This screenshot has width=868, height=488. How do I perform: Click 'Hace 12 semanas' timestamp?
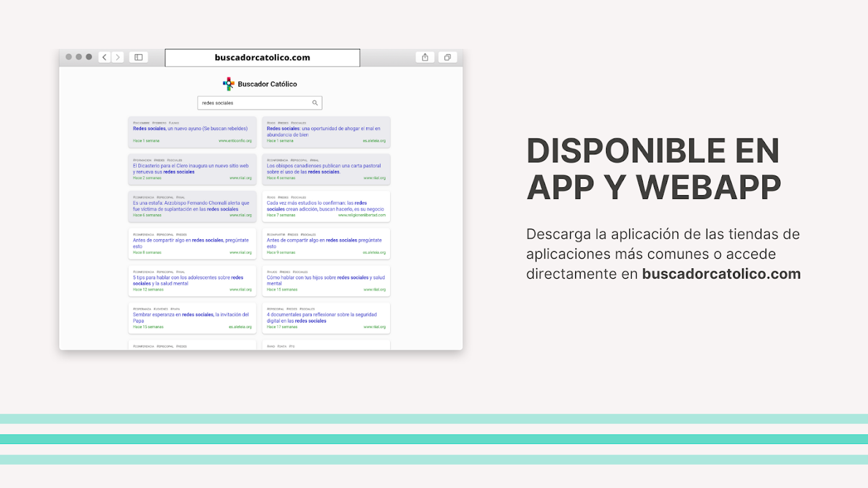[x=148, y=289]
